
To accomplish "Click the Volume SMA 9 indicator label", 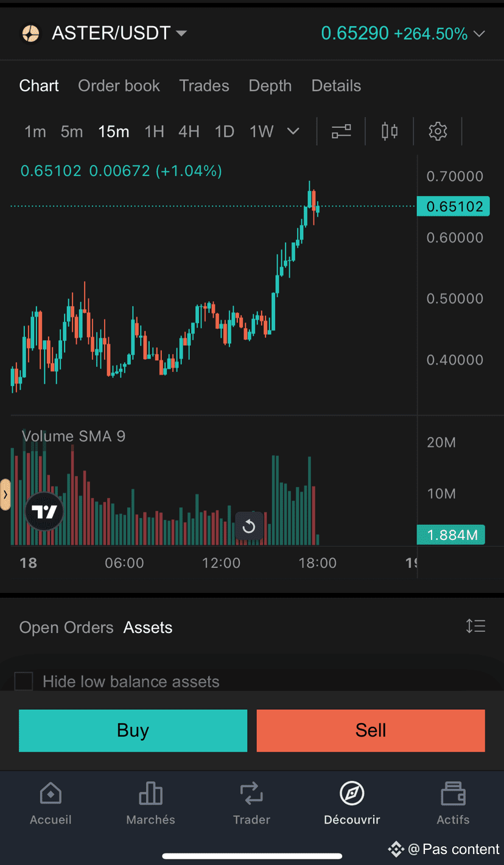I will (74, 436).
